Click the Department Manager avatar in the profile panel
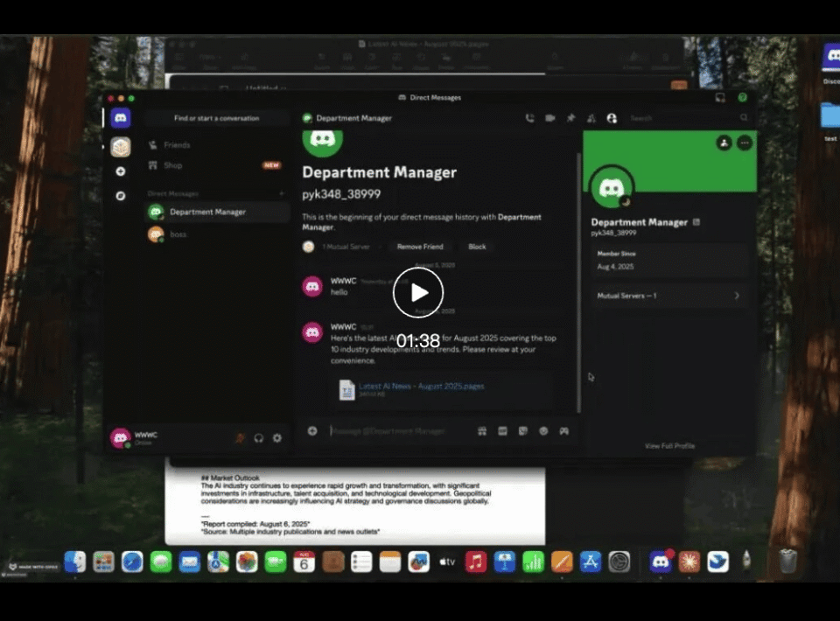The height and width of the screenshot is (621, 840). (x=612, y=187)
